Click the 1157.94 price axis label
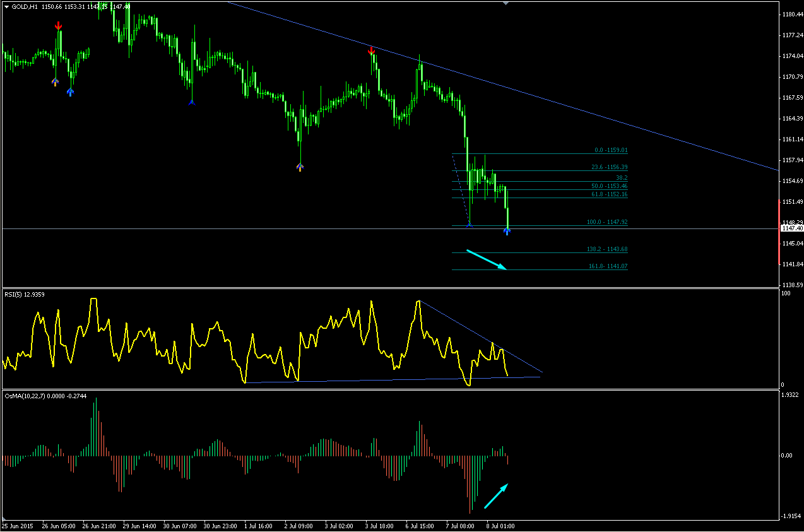Image resolution: width=804 pixels, height=532 pixels. point(792,160)
